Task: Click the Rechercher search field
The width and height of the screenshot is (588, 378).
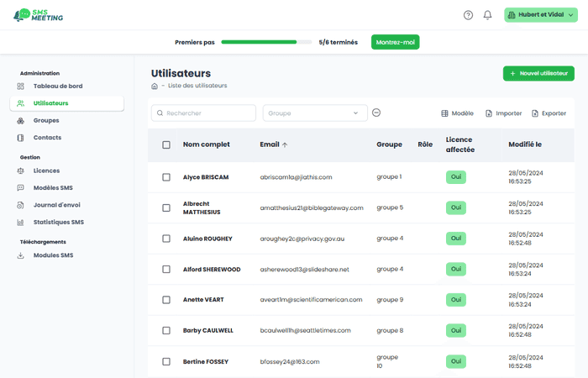Action: coord(203,113)
